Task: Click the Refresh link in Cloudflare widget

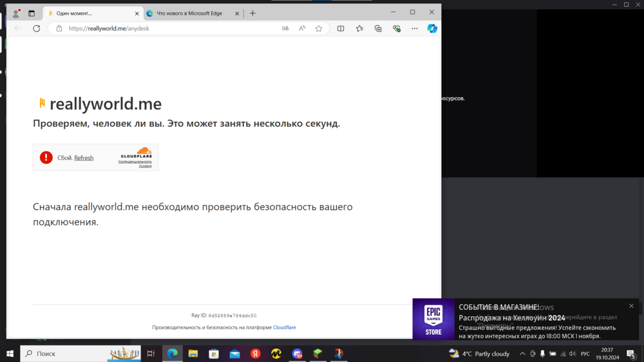Action: coord(84,158)
